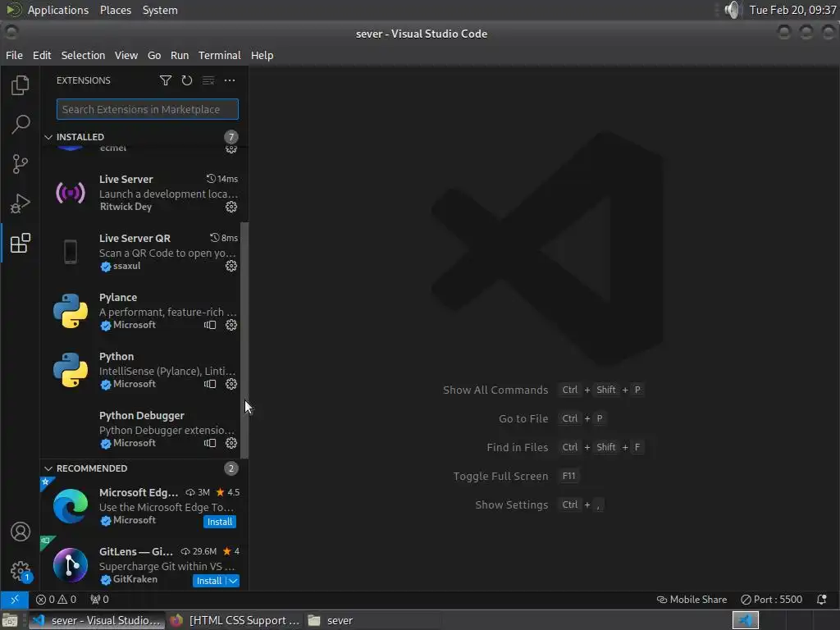Click the date and time in panel
This screenshot has height=630, width=840.
coord(792,10)
